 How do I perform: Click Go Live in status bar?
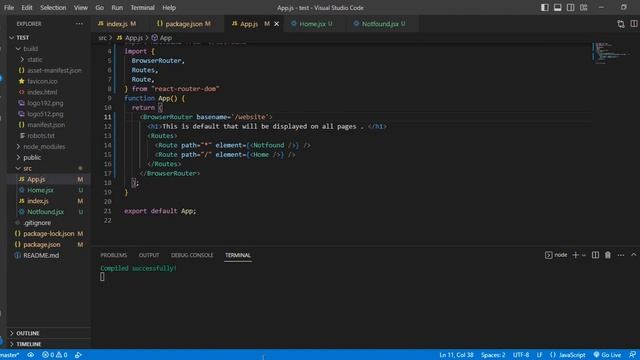607,355
